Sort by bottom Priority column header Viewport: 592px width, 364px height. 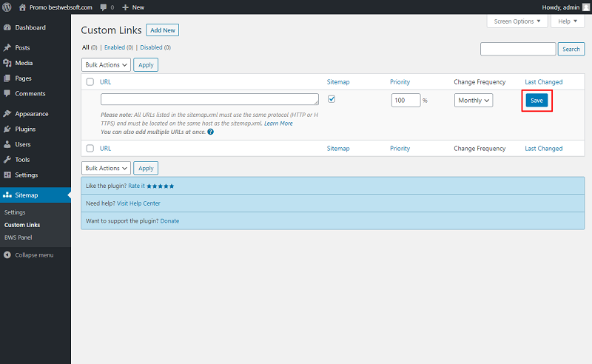[x=400, y=149]
